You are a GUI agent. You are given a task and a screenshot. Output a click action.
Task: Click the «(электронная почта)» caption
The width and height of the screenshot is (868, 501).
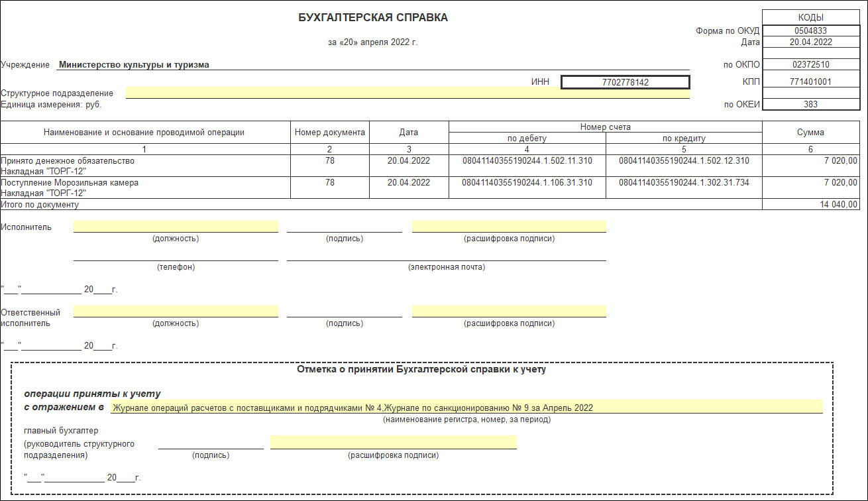pyautogui.click(x=447, y=267)
